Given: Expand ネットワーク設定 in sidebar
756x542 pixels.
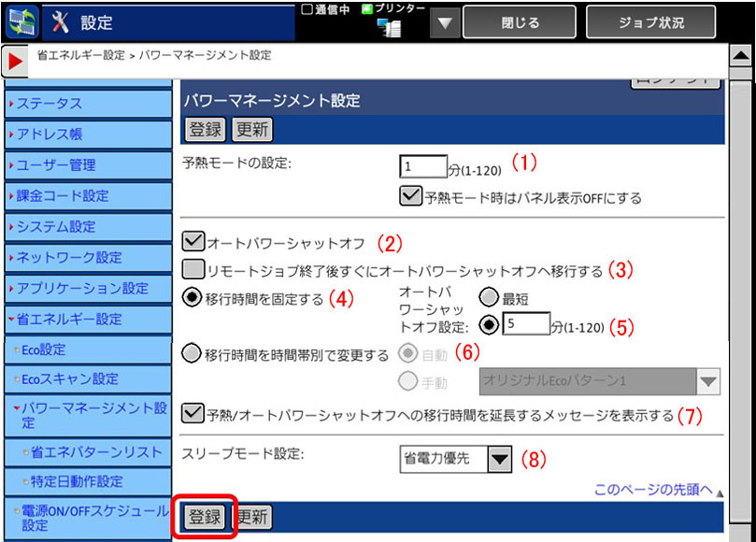Looking at the screenshot, I should (87, 257).
